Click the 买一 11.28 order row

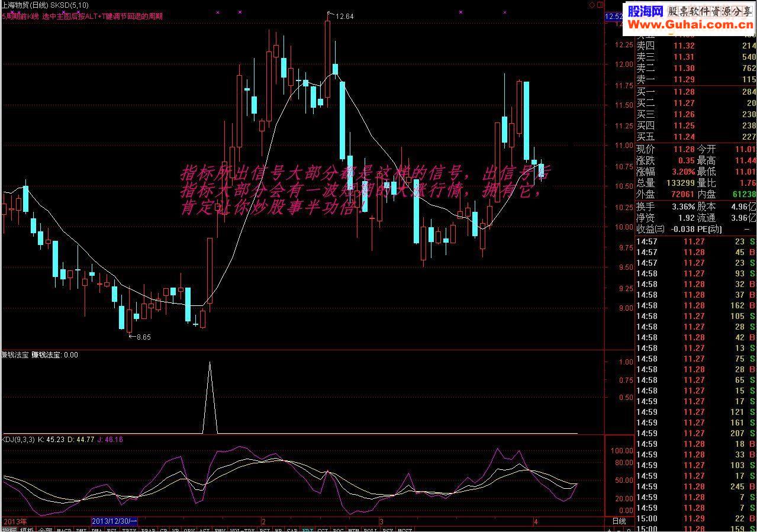click(x=696, y=92)
